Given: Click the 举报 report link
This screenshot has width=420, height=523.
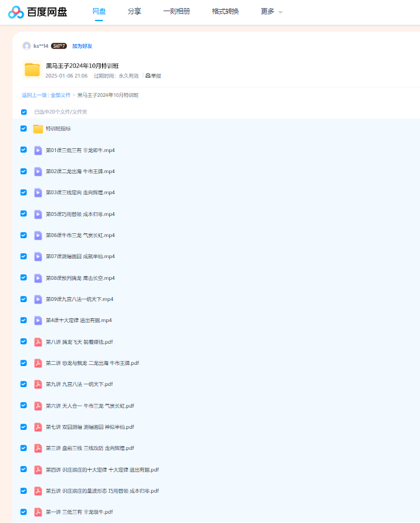Looking at the screenshot, I should [153, 76].
